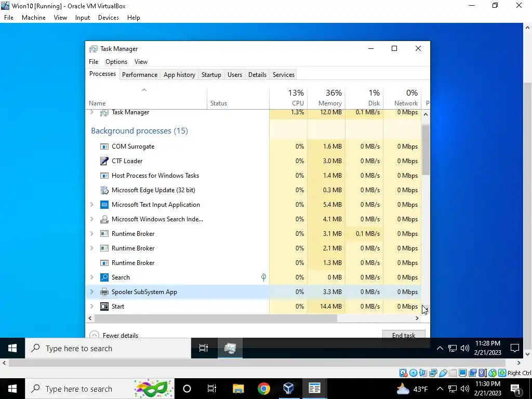Image resolution: width=532 pixels, height=399 pixels.
Task: Click VirtualBox optical disk status icon
Action: (413, 373)
